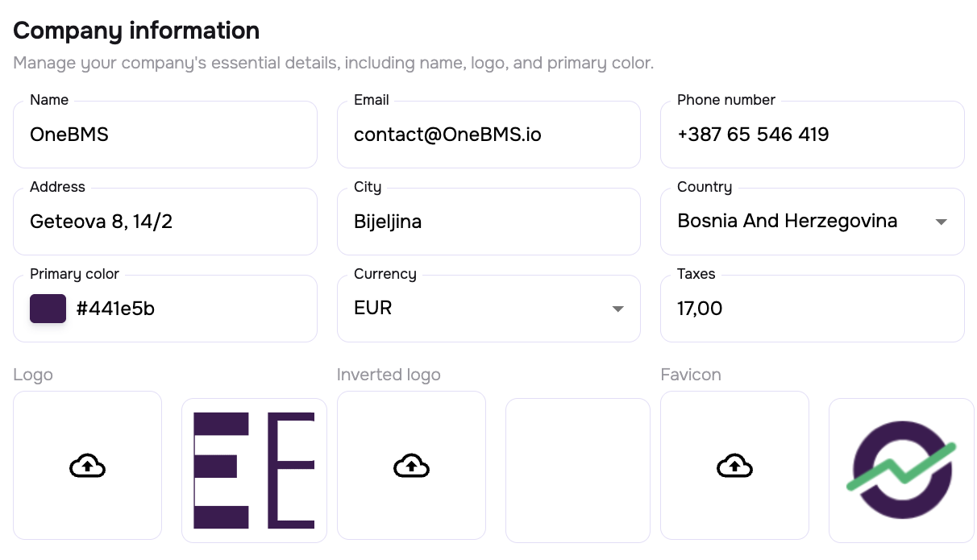Click the Inverted logo upload cloud icon

click(x=411, y=466)
